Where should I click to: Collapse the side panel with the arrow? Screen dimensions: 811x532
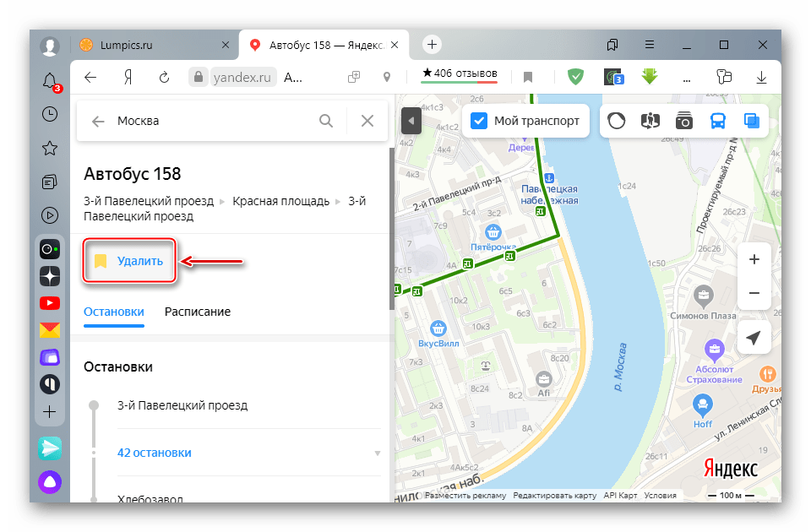(411, 121)
